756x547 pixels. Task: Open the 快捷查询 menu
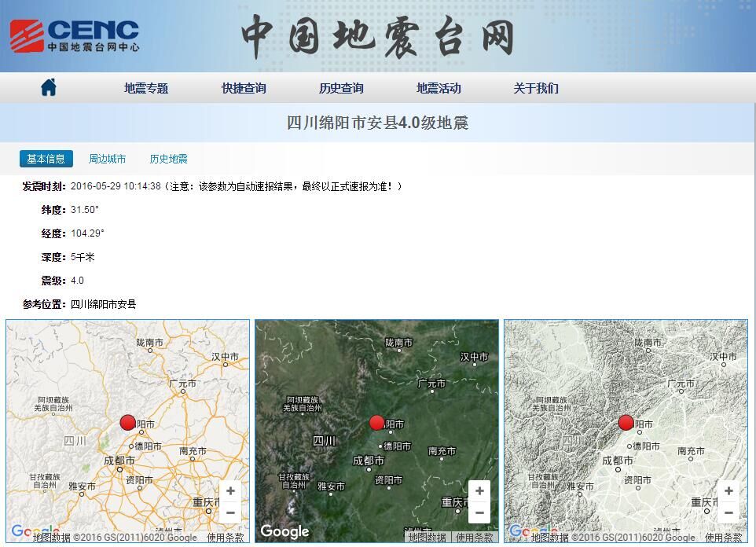point(244,88)
